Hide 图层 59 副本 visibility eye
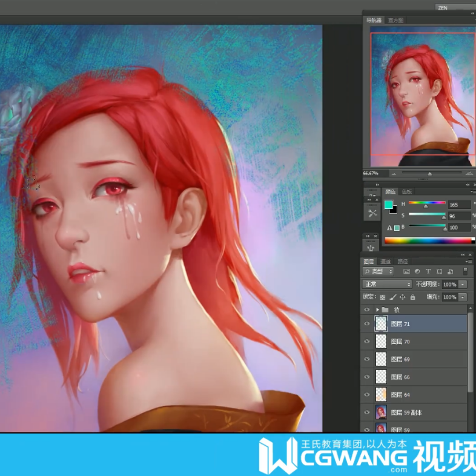Image resolution: width=476 pixels, height=476 pixels. (367, 412)
